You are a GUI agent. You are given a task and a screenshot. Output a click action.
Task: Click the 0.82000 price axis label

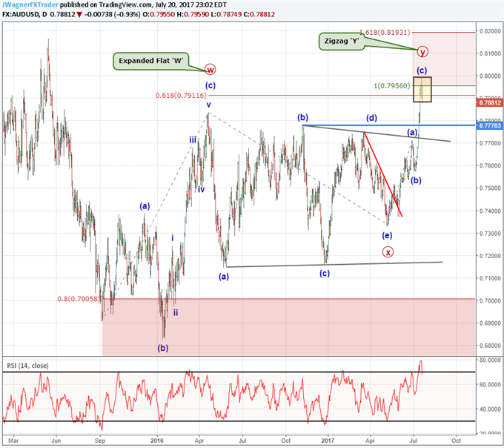pos(490,31)
